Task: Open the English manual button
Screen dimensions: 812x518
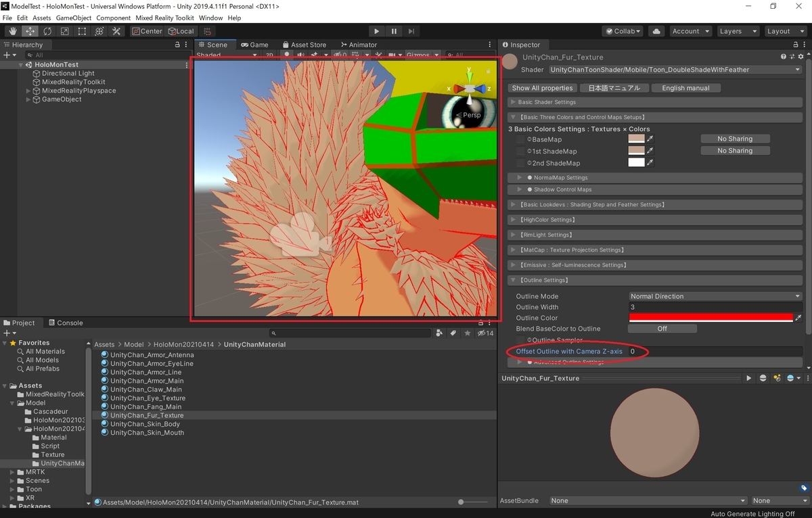Action: [685, 88]
